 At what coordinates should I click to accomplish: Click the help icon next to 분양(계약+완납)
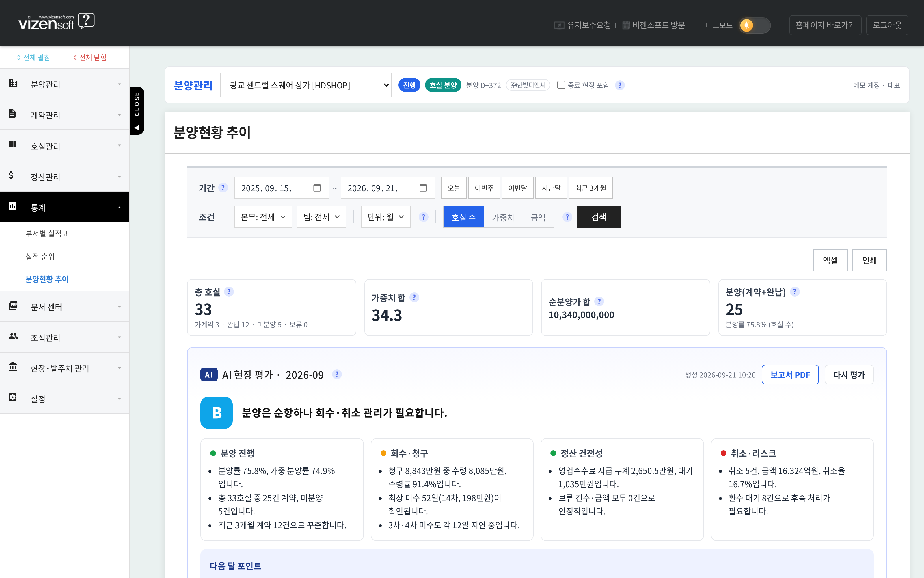795,292
